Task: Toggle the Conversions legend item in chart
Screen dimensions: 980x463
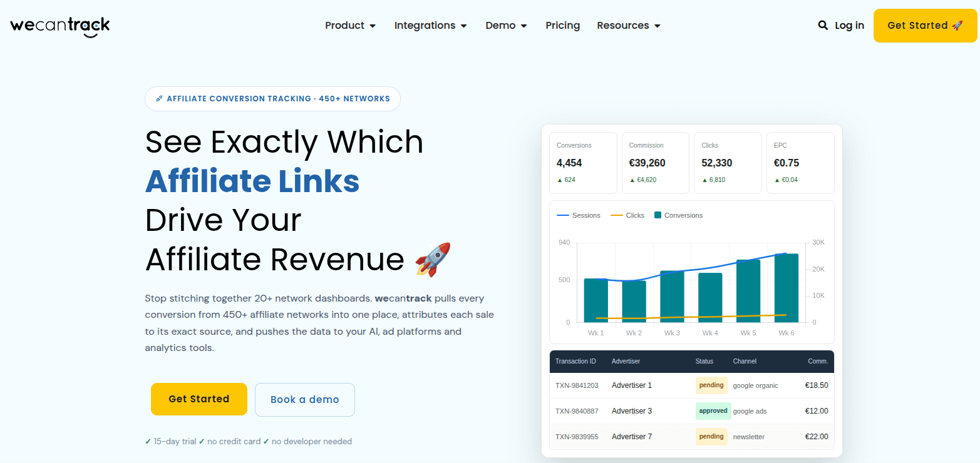Action: [x=679, y=215]
